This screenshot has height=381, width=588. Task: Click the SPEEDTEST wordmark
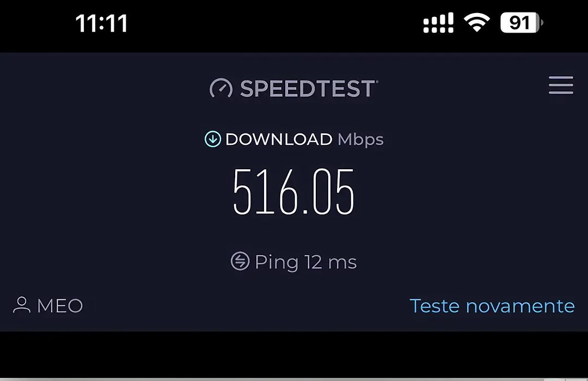(x=309, y=89)
